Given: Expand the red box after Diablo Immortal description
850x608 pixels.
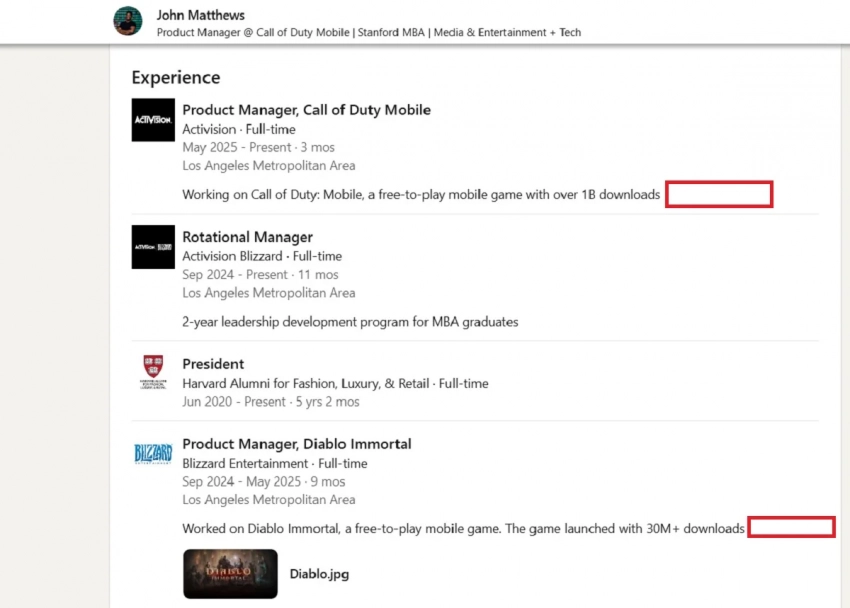Looking at the screenshot, I should pos(791,527).
